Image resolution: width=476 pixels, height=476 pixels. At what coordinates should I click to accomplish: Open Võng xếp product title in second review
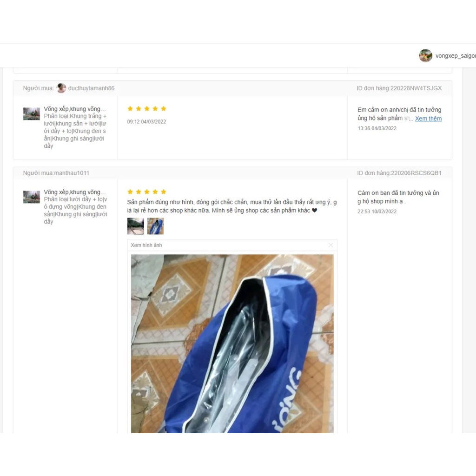point(75,192)
